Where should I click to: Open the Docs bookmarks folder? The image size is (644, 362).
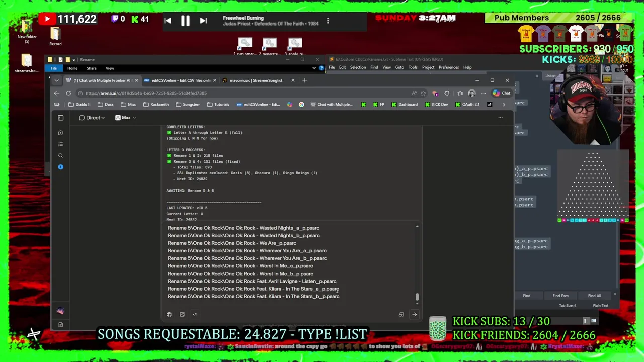(105, 105)
